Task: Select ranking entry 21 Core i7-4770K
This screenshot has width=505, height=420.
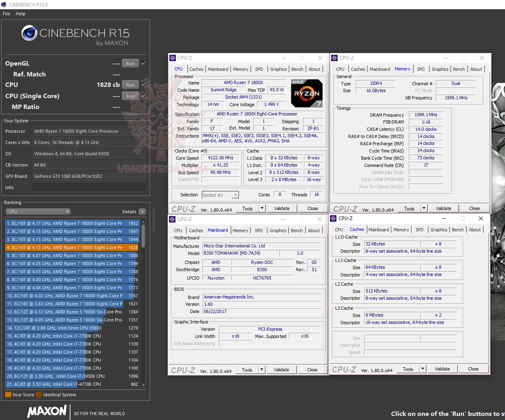Action: [72, 384]
